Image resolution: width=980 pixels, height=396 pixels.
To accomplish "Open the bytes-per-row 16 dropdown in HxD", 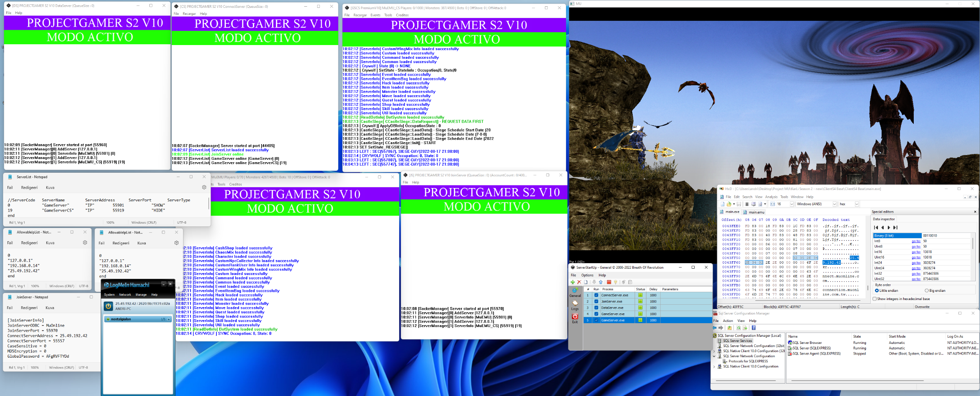I will point(792,204).
